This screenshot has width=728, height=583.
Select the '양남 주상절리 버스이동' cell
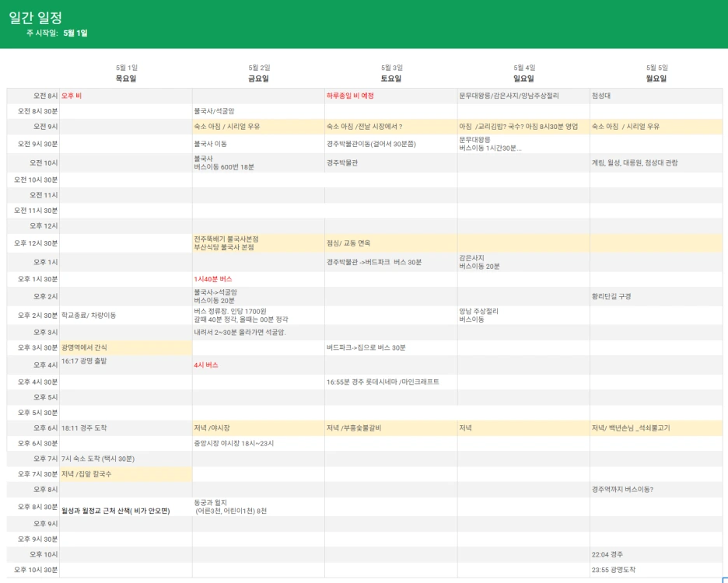[523, 315]
